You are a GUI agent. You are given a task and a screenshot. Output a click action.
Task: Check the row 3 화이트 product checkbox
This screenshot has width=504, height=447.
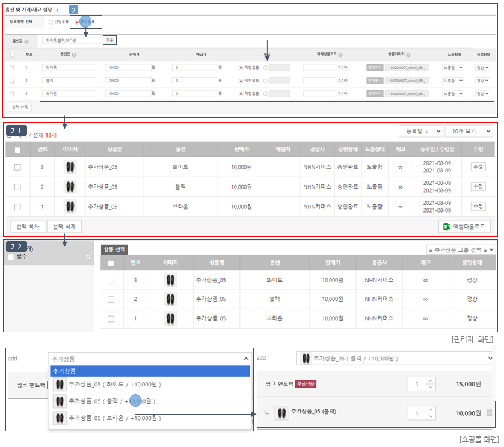(17, 167)
